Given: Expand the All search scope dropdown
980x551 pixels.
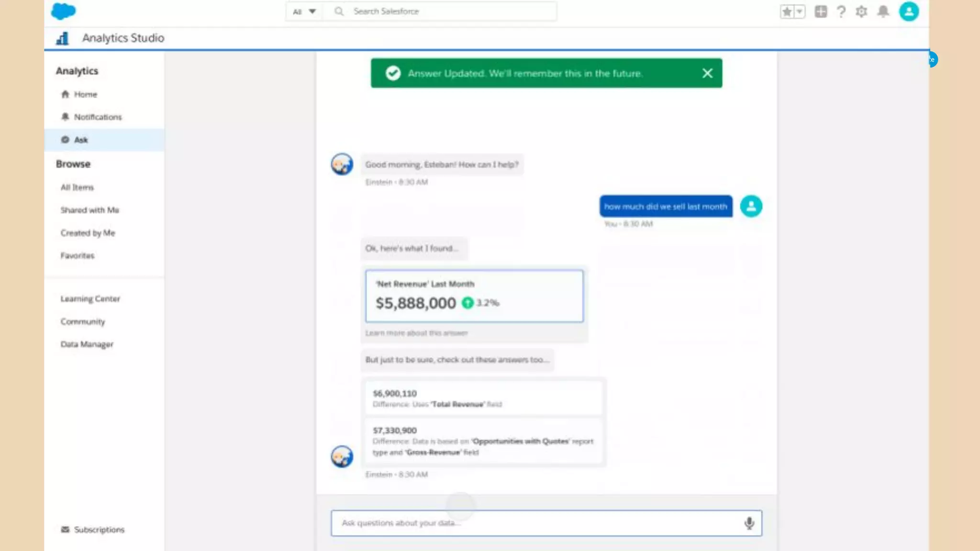Looking at the screenshot, I should 304,11.
